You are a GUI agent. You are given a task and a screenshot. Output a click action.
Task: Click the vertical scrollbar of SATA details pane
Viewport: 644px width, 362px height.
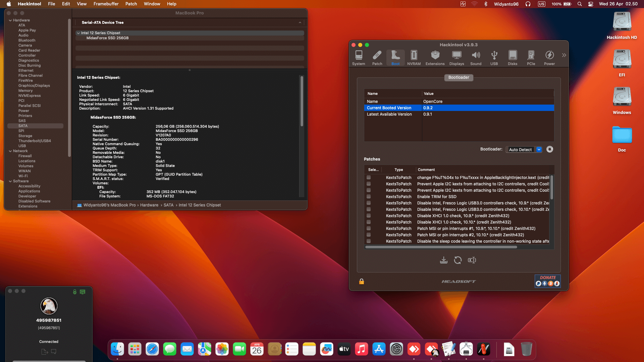point(302,101)
